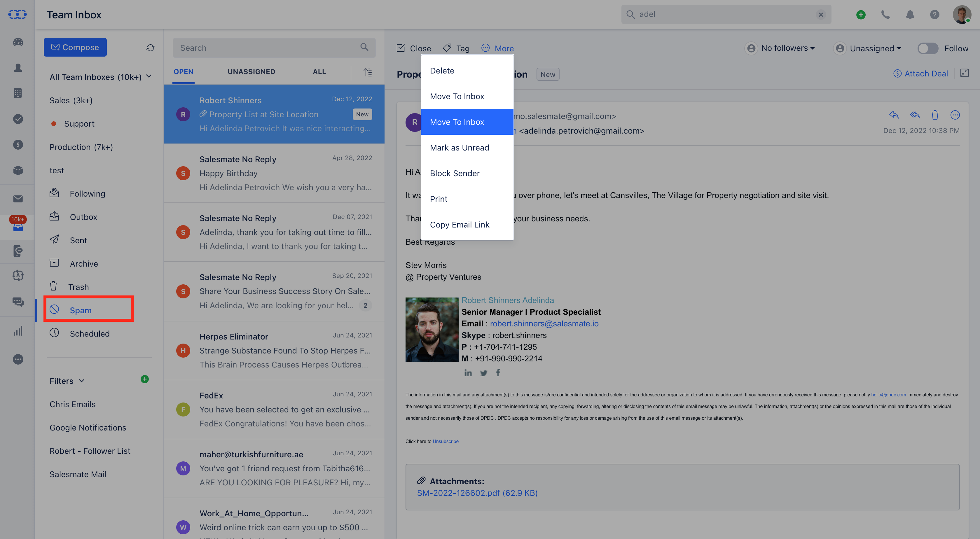This screenshot has width=980, height=539.
Task: Open the products box icon in sidebar
Action: pyautogui.click(x=18, y=170)
